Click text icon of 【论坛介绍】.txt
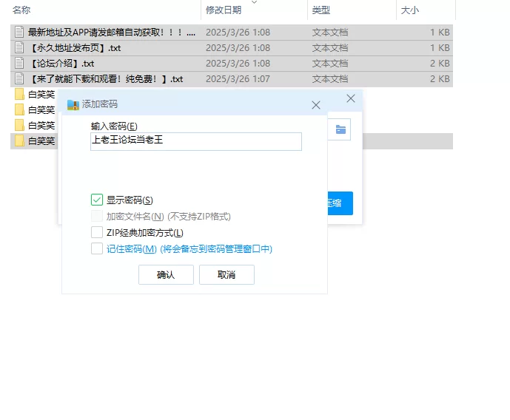Image resolution: width=510 pixels, height=420 pixels. pyautogui.click(x=19, y=64)
